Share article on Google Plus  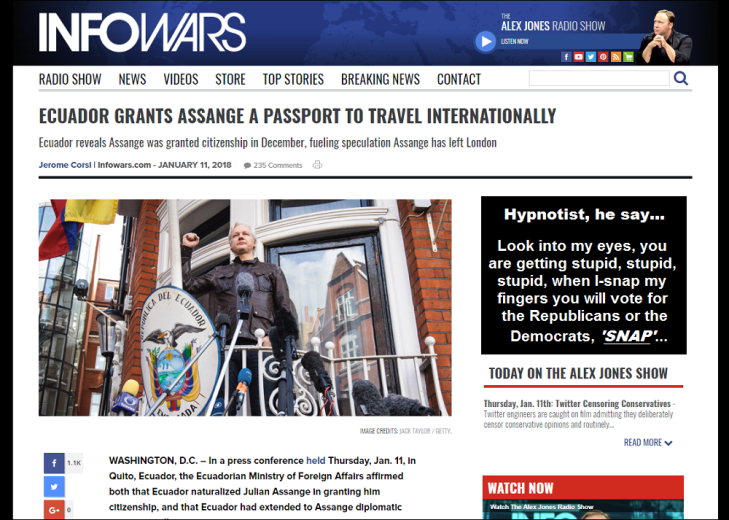pyautogui.click(x=54, y=510)
